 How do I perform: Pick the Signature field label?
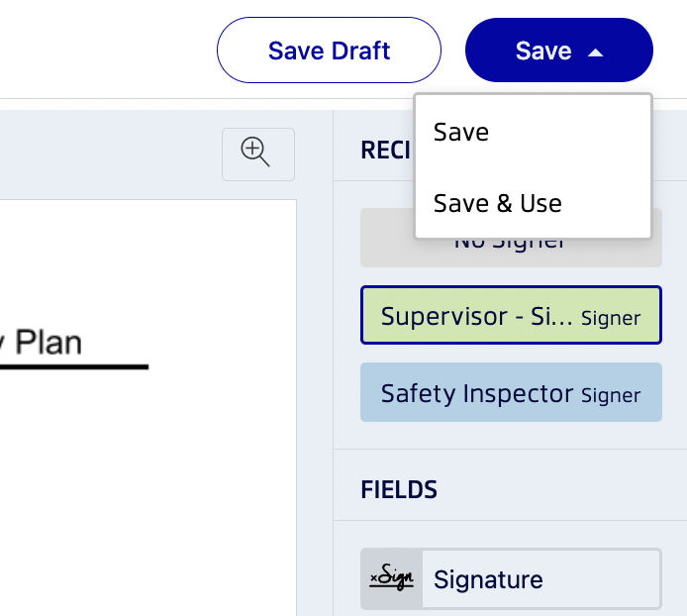488,579
